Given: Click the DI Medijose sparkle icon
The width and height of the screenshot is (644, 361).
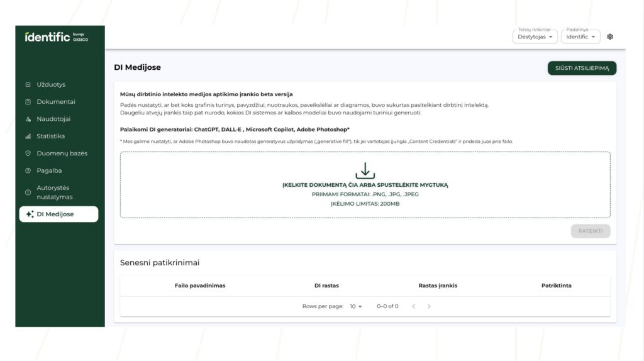Looking at the screenshot, I should point(30,214).
